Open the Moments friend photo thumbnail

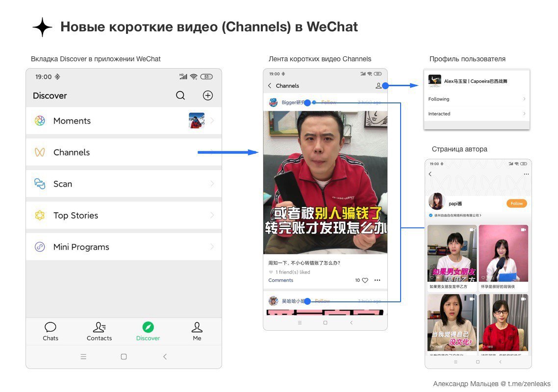(x=197, y=120)
